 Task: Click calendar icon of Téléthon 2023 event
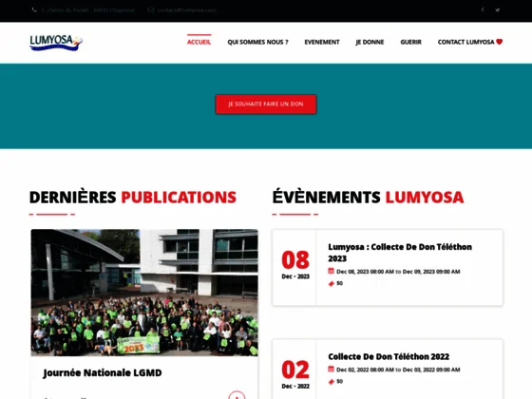[x=332, y=271]
